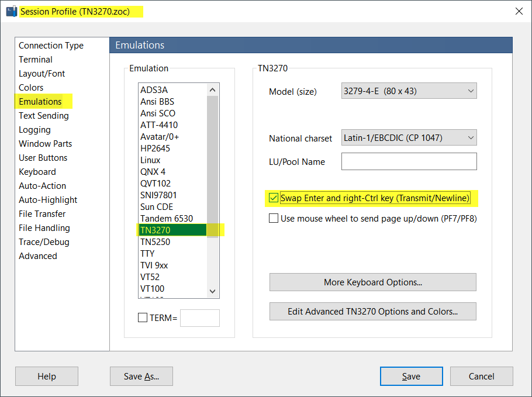Cancel the session profile dialog

482,377
